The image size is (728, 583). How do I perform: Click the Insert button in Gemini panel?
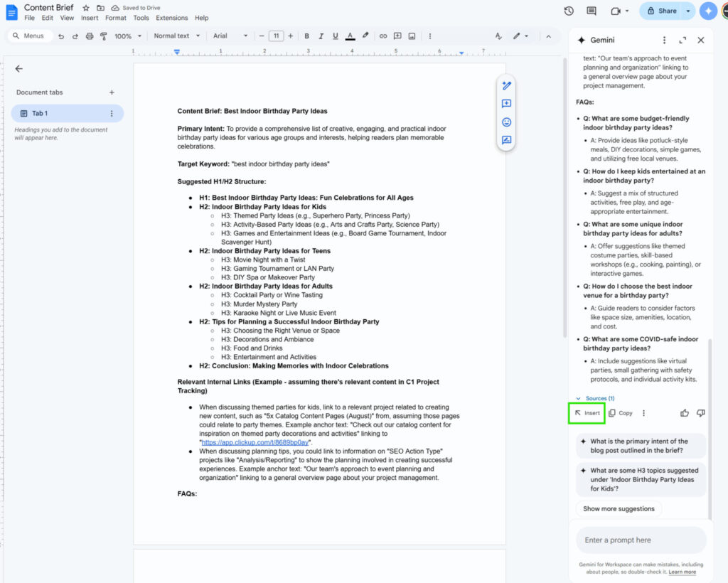[x=587, y=413]
